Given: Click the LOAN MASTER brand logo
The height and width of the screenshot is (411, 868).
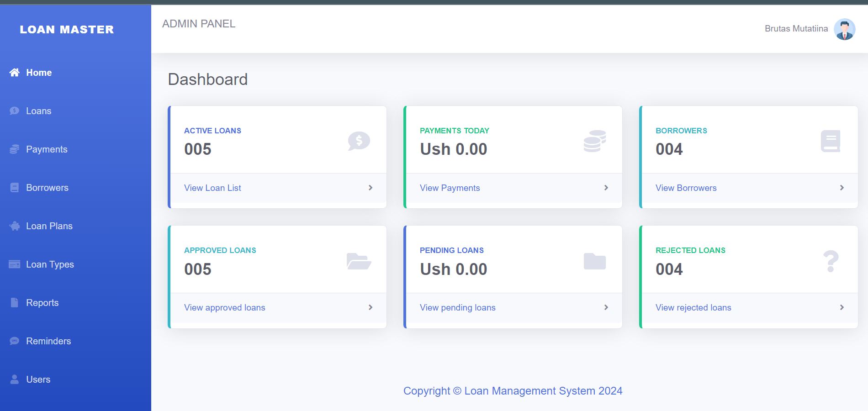Looking at the screenshot, I should [67, 30].
